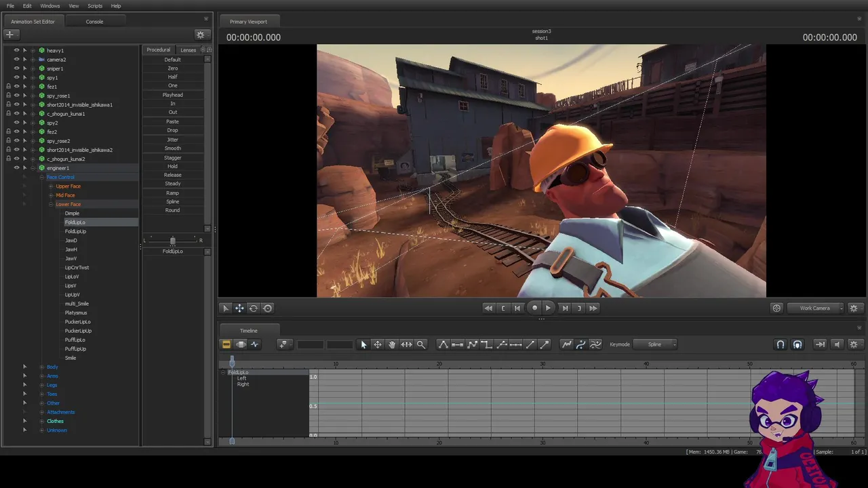
Task: Switch to the Lenses tab
Action: (189, 49)
